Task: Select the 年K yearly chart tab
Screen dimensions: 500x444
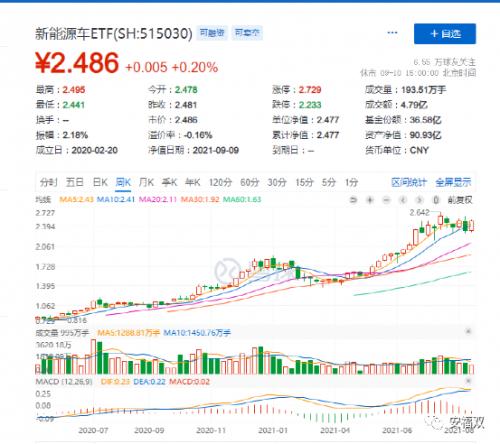Action: (193, 182)
